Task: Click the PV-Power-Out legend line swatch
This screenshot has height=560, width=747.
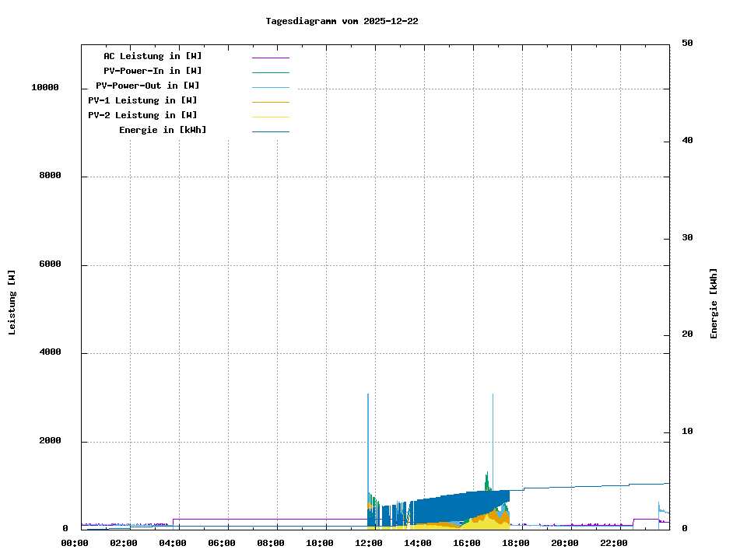Action: click(x=270, y=87)
